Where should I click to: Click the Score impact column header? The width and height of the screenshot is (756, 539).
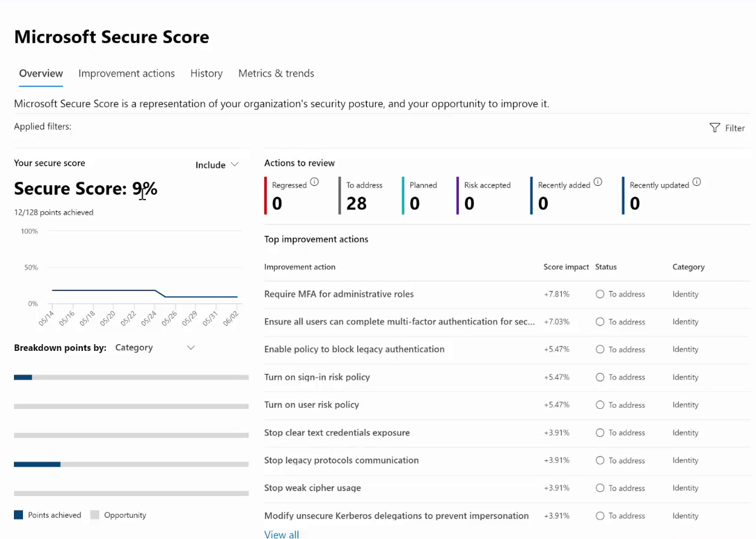(x=566, y=267)
